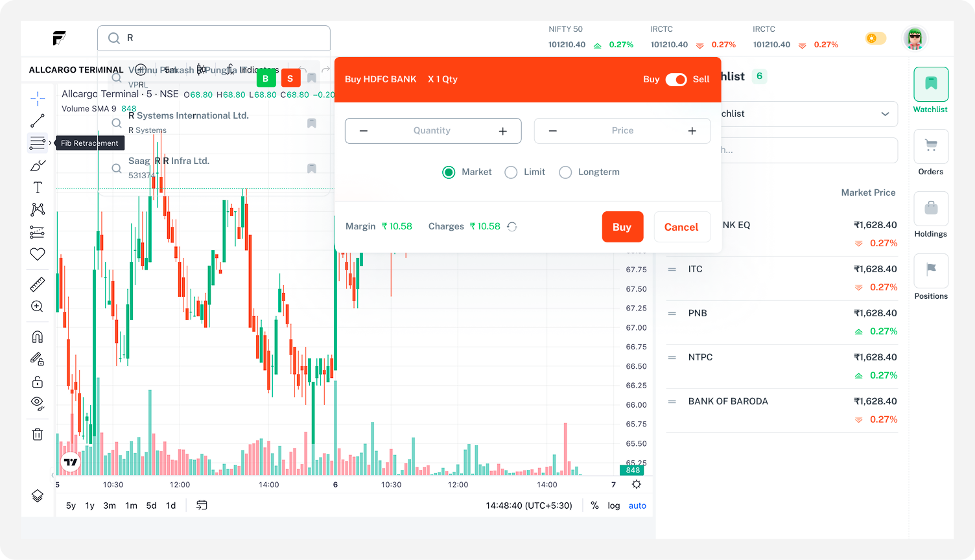Click the heart favorites icon
This screenshot has width=975, height=560.
tap(38, 254)
